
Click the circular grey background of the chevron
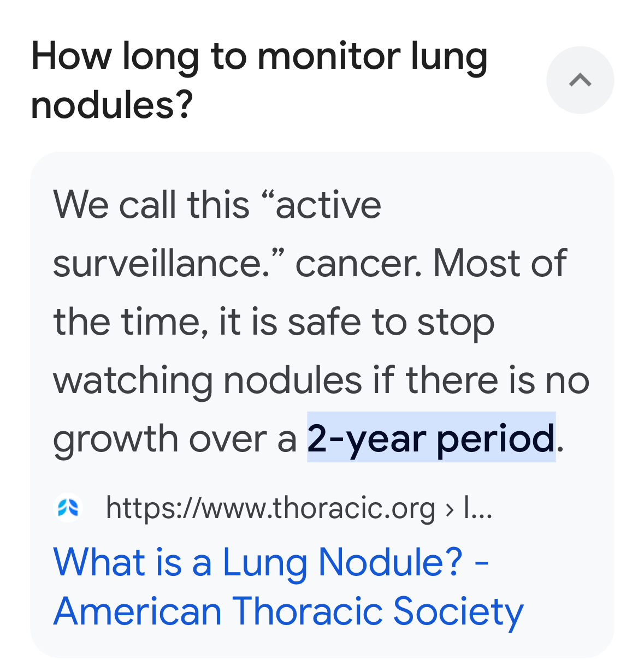tap(580, 80)
